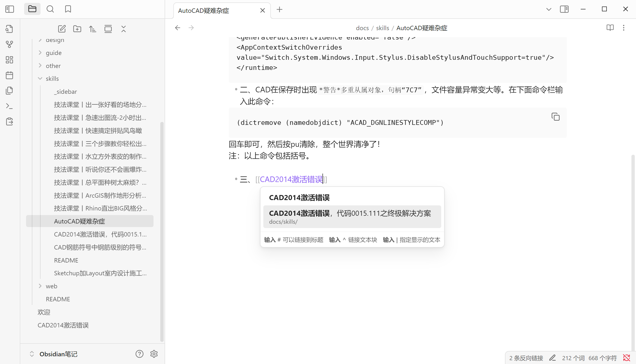Create a new note with the pencil icon
Screen dimensions: 636x364
click(x=62, y=28)
